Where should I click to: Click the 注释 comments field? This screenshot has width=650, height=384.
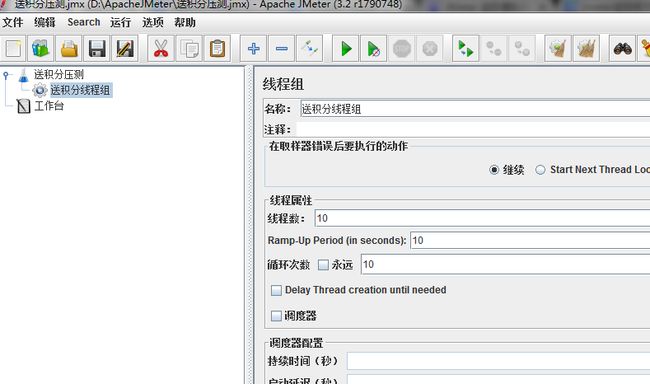coord(473,130)
